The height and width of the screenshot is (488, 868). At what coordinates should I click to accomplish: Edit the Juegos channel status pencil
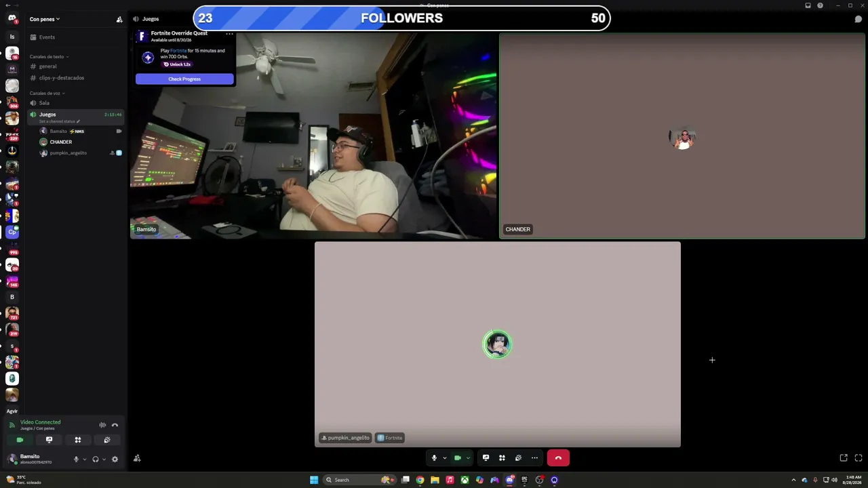78,121
